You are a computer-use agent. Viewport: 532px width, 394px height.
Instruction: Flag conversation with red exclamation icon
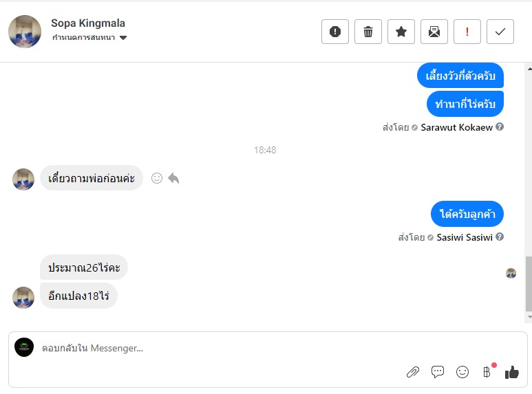(467, 32)
